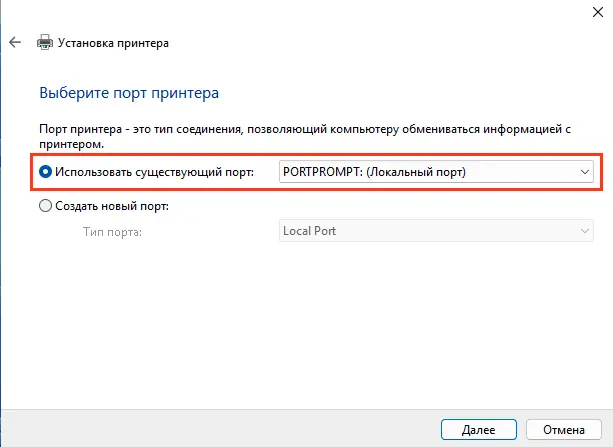Click the 'Отмена' button
The image size is (613, 447).
click(564, 430)
